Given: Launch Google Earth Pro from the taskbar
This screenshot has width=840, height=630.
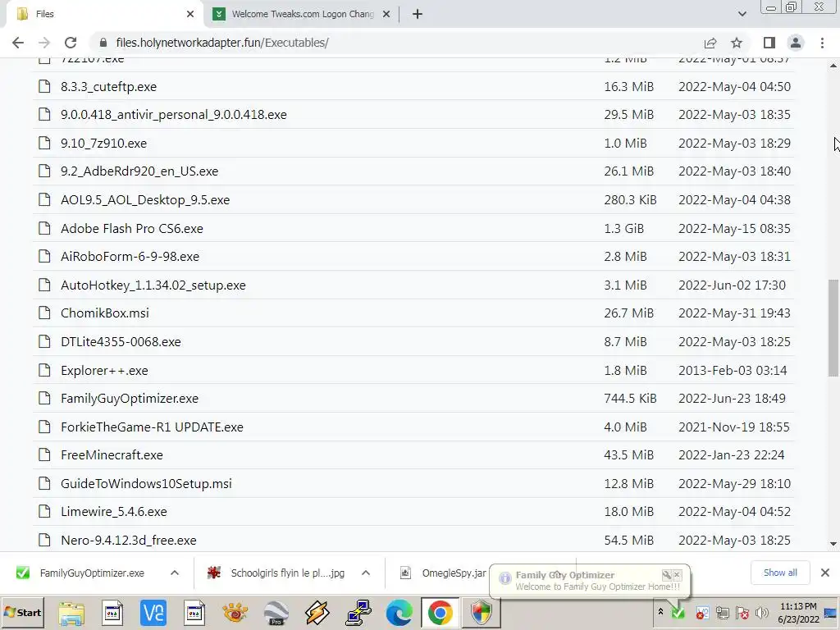Looking at the screenshot, I should pos(276,613).
